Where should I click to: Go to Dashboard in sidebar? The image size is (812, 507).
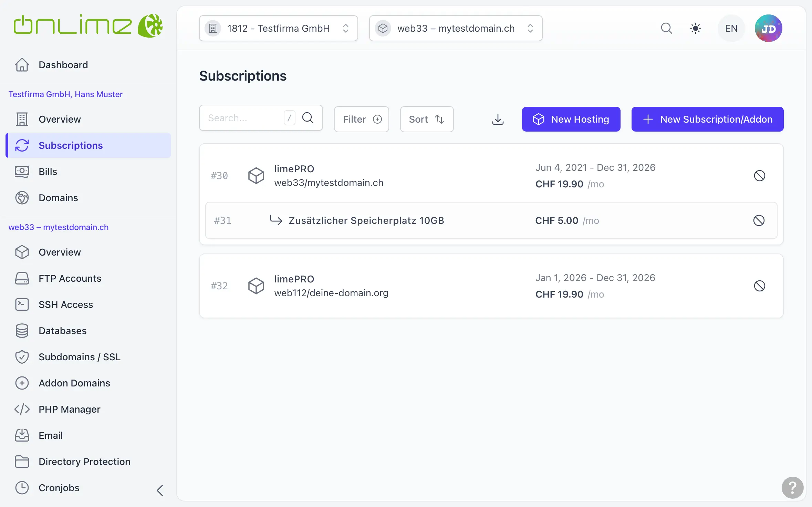[x=88, y=65]
